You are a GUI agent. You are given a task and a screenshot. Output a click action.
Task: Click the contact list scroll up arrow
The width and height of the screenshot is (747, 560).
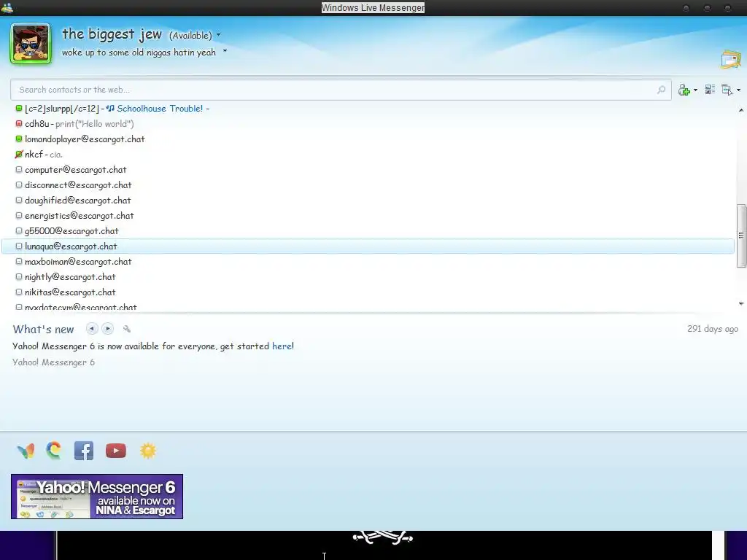pos(741,109)
